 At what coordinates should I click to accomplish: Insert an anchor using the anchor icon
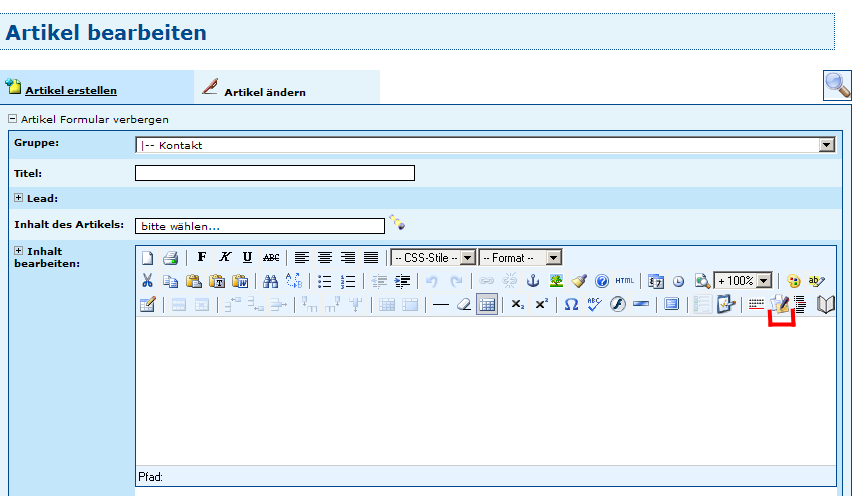pyautogui.click(x=533, y=281)
